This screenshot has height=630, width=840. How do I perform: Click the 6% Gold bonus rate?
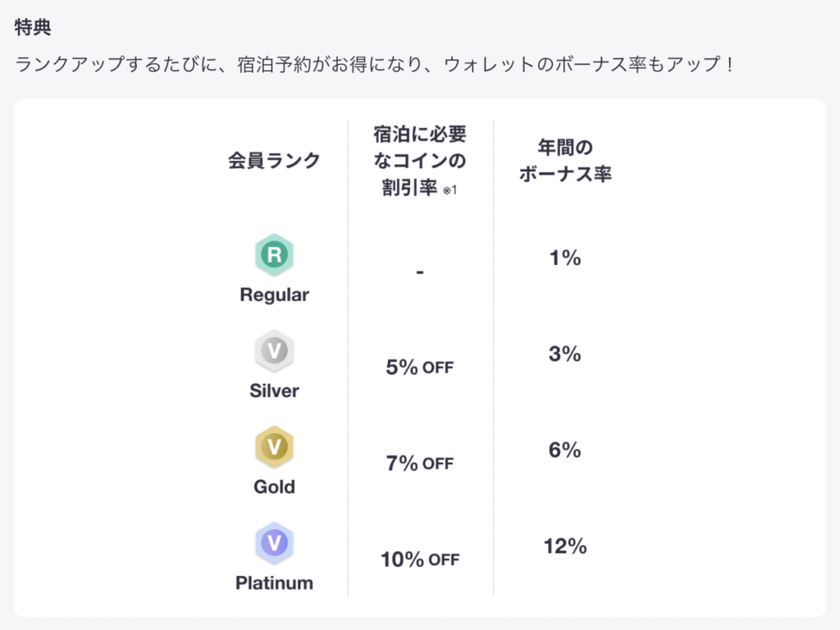click(565, 450)
